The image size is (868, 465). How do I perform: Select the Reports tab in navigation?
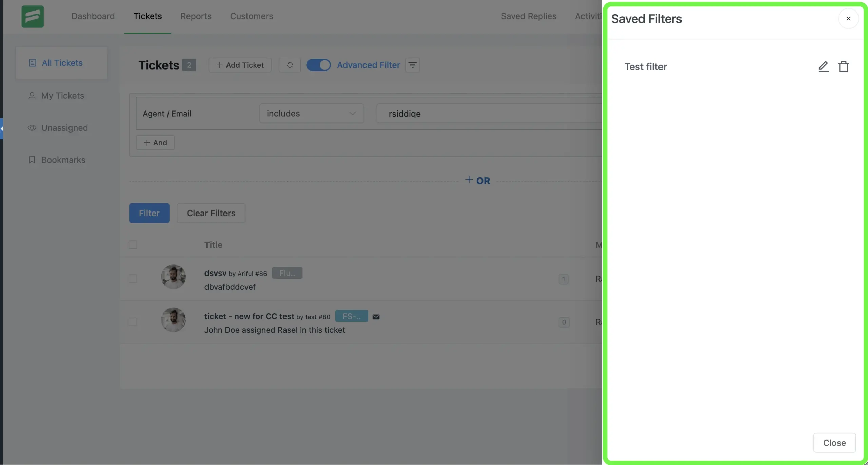[x=196, y=16]
